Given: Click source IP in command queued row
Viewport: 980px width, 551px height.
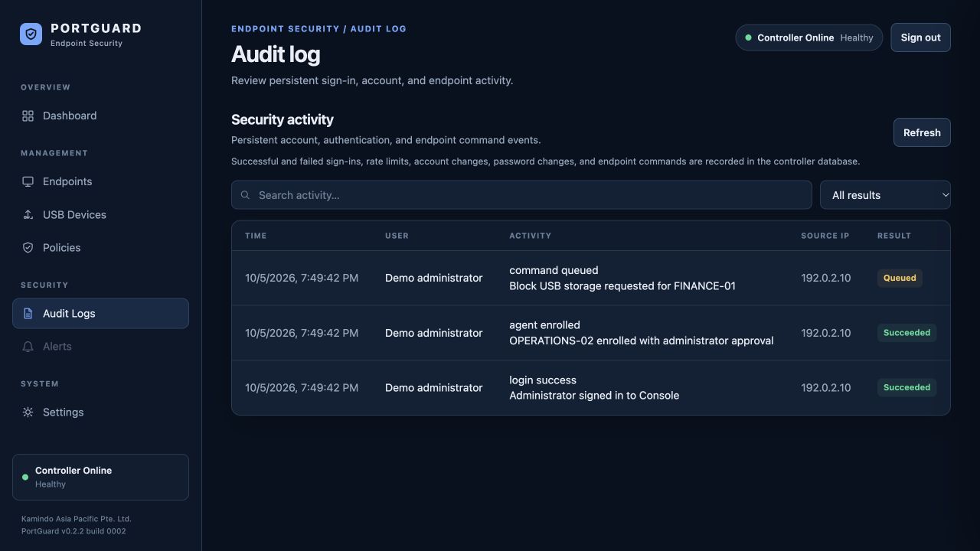Looking at the screenshot, I should [x=825, y=278].
